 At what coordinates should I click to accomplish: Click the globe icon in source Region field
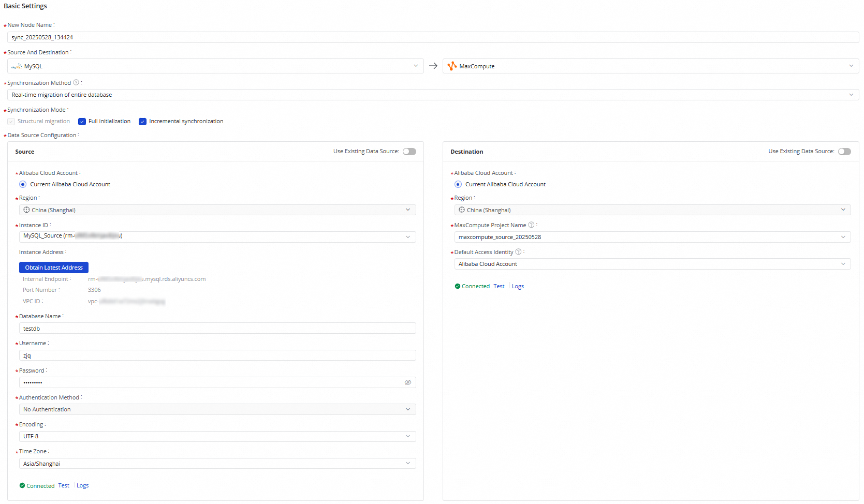pyautogui.click(x=26, y=210)
